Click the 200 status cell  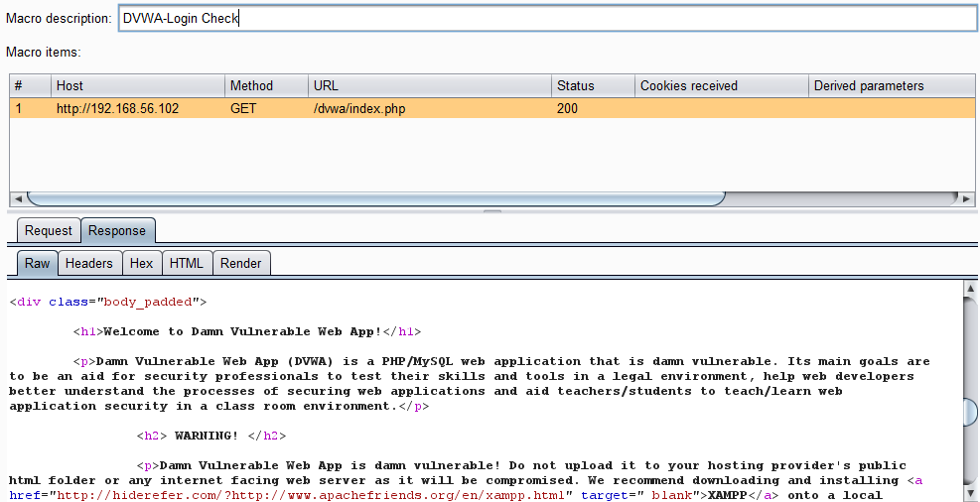point(568,109)
